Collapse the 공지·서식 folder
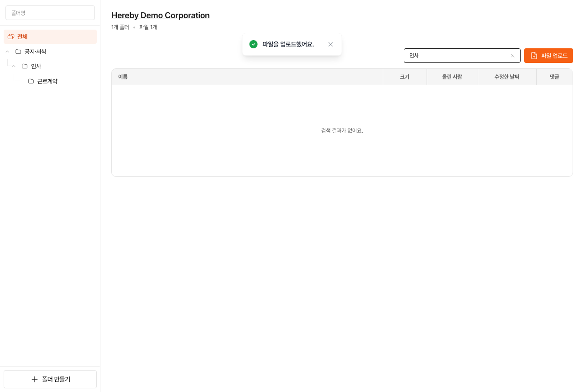 7,52
